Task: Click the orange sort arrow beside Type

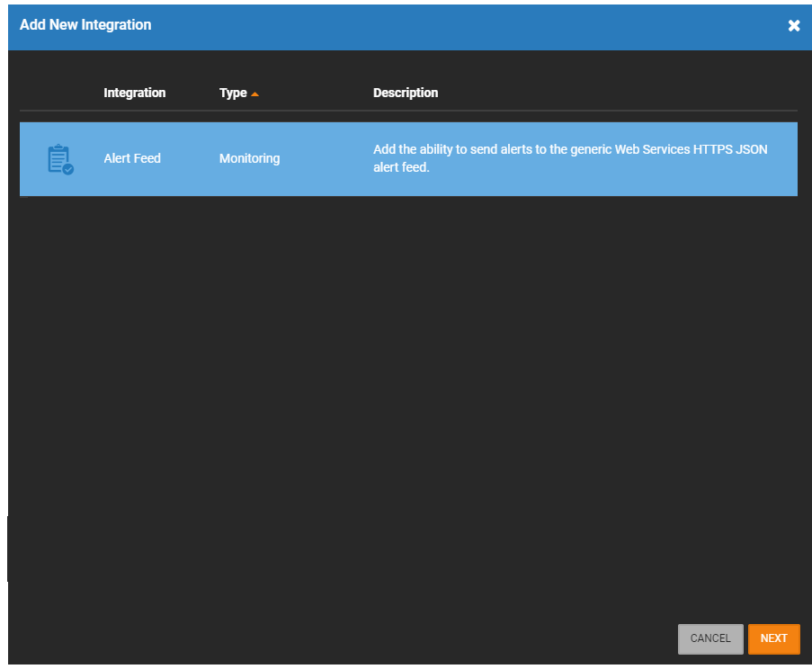Action: tap(255, 94)
